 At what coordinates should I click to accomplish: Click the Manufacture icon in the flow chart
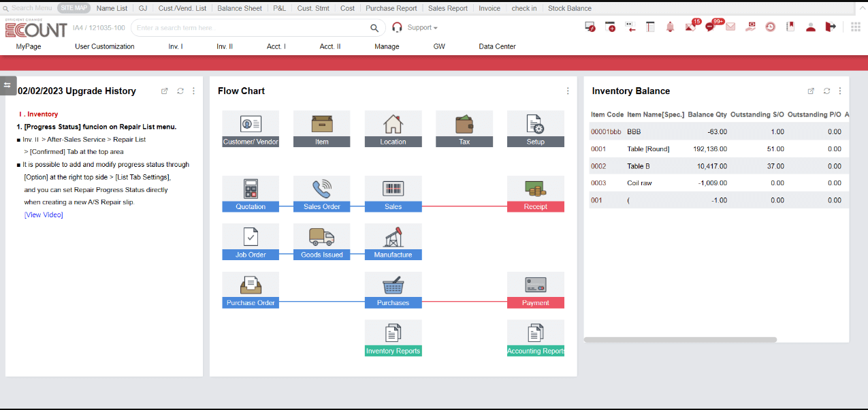393,241
